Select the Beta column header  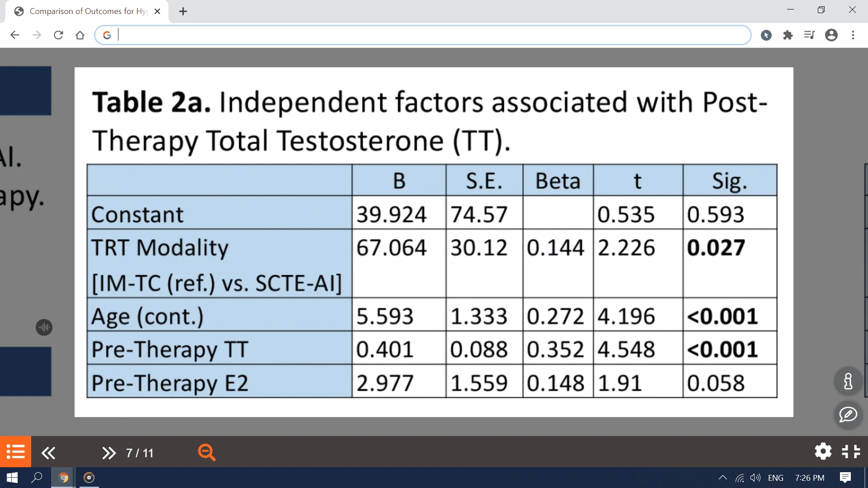(x=558, y=181)
